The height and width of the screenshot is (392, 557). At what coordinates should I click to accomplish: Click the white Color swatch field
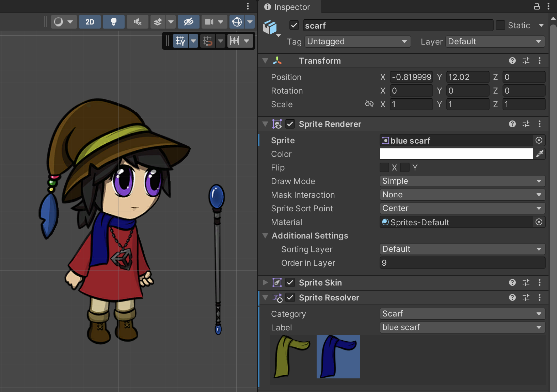click(456, 154)
